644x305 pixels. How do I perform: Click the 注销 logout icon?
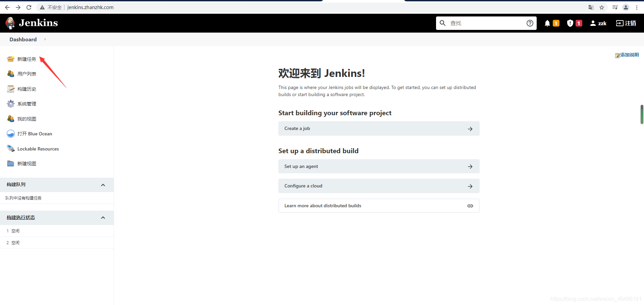620,23
